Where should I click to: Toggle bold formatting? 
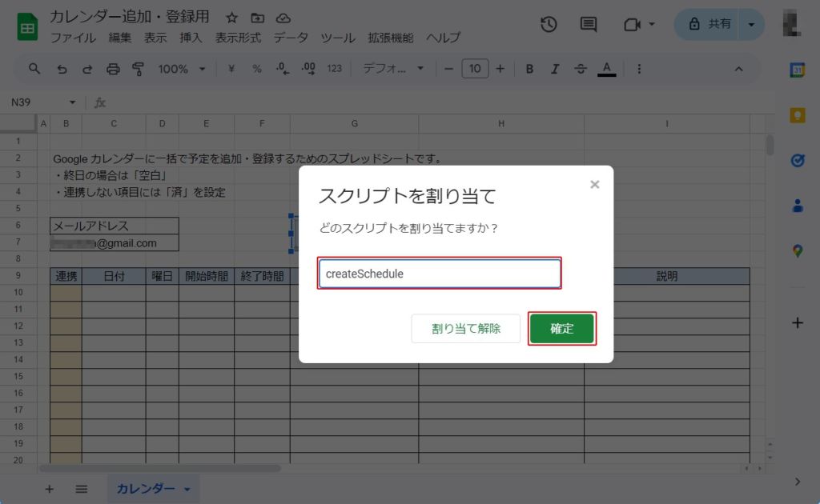point(529,69)
